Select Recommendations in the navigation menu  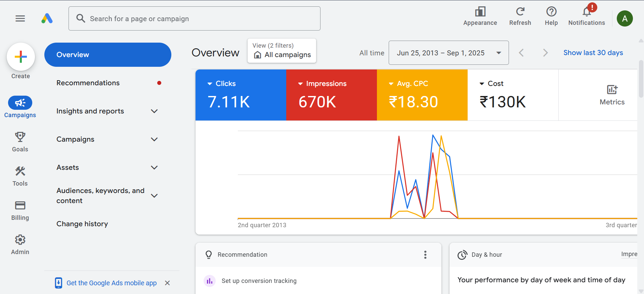click(x=88, y=83)
